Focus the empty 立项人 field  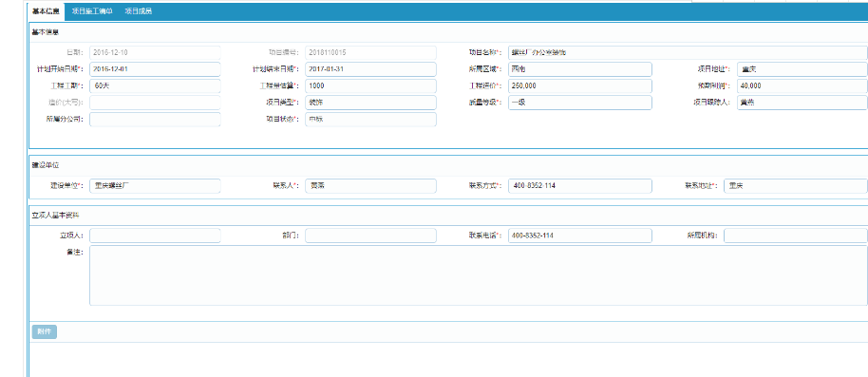click(155, 236)
